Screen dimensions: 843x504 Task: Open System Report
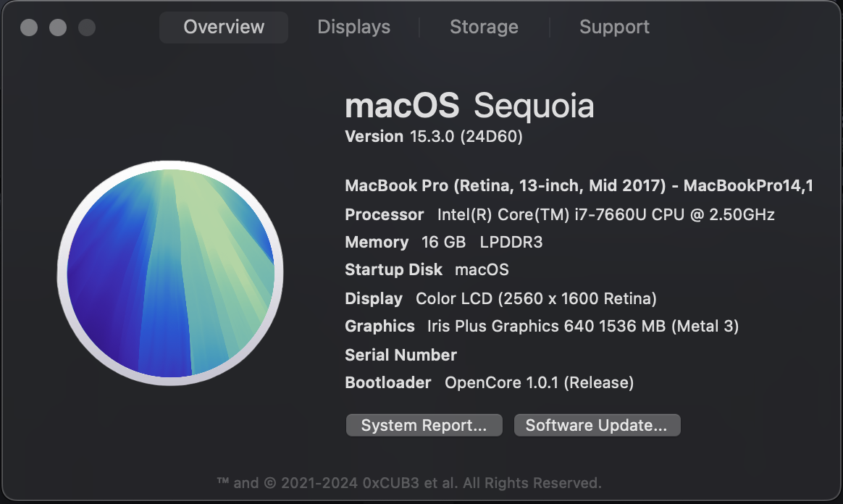[x=424, y=426]
